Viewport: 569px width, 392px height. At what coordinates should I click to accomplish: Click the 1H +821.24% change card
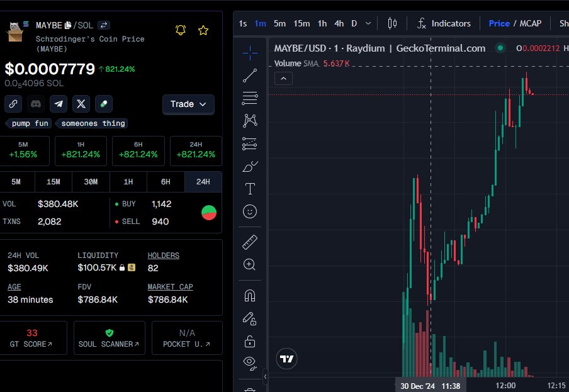[81, 151]
